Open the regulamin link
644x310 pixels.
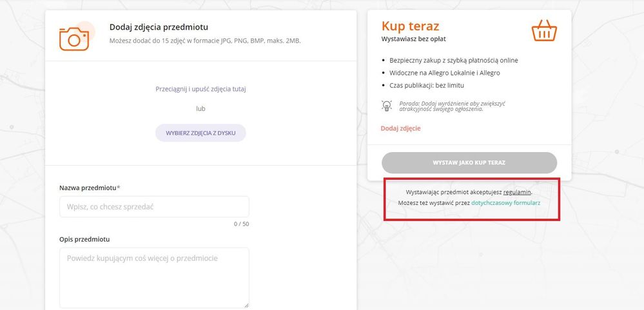517,192
